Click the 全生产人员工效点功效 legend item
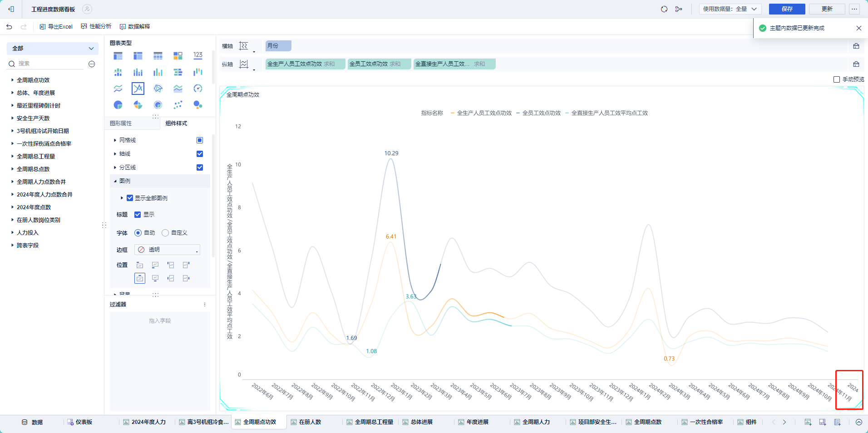This screenshot has height=433, width=868. [481, 113]
